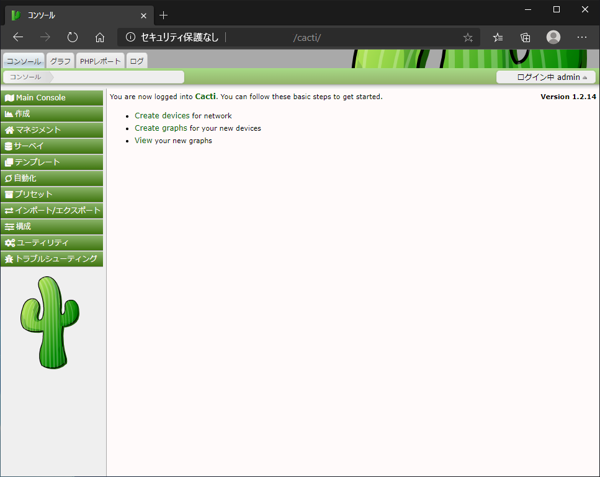Viewport: 600px width, 477px height.
Task: Click the copy icon beside テンプレート
Action: tap(9, 162)
